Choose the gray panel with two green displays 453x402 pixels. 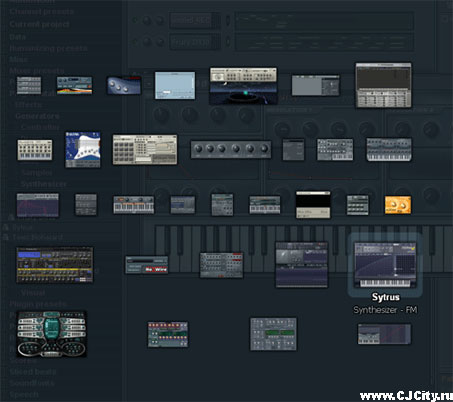273,334
